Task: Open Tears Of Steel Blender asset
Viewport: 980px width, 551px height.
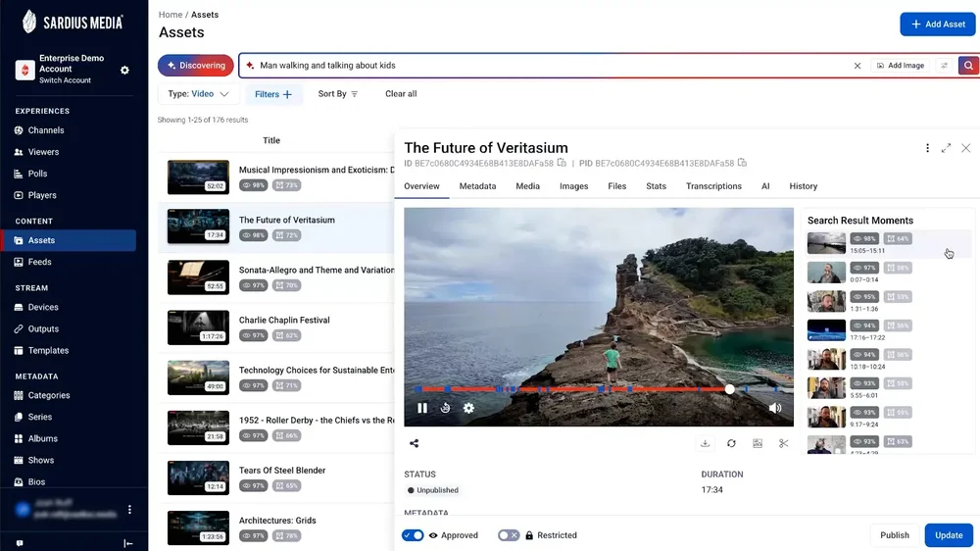Action: [282, 471]
